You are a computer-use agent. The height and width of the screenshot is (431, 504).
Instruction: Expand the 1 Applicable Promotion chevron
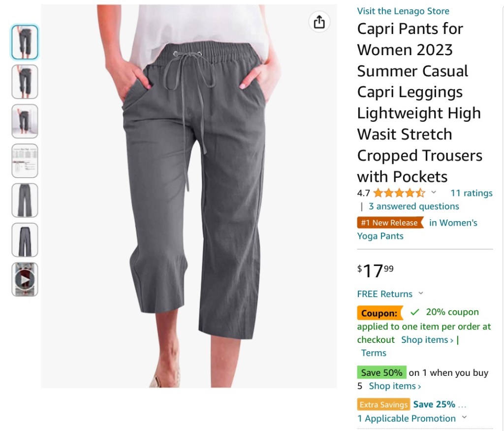pyautogui.click(x=464, y=418)
